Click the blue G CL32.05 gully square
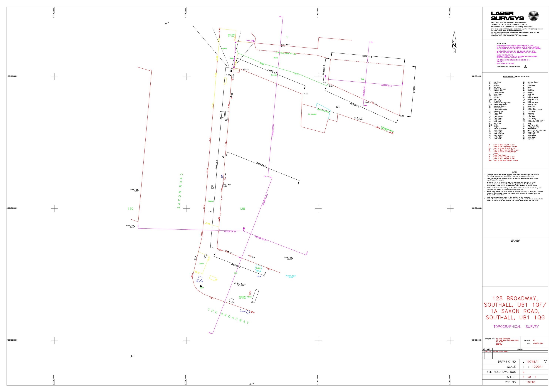Screen dimensions: 555x392 pyautogui.click(x=248, y=312)
